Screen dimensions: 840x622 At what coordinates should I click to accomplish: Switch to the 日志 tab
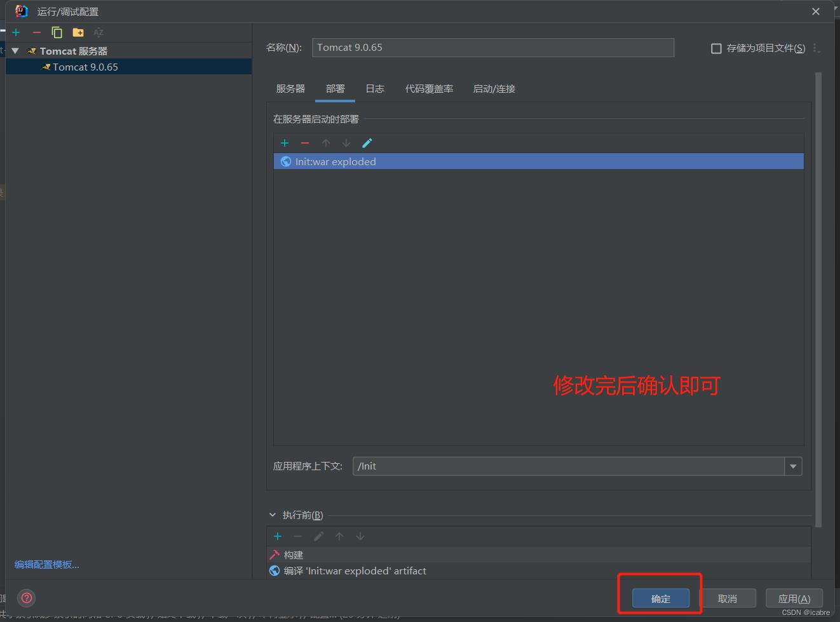click(375, 89)
